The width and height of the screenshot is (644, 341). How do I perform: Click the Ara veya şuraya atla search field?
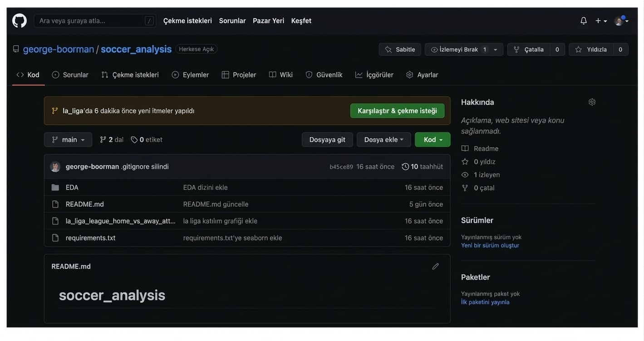click(91, 21)
